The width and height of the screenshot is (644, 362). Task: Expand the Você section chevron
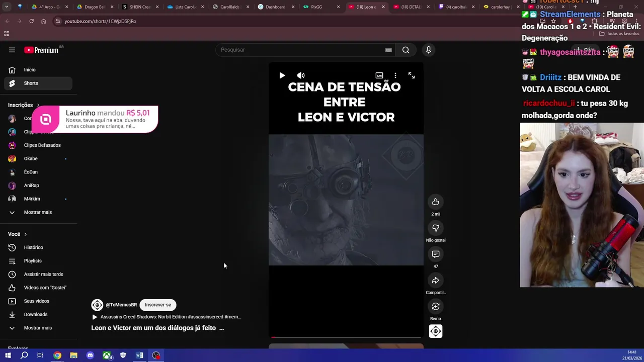[x=25, y=234]
